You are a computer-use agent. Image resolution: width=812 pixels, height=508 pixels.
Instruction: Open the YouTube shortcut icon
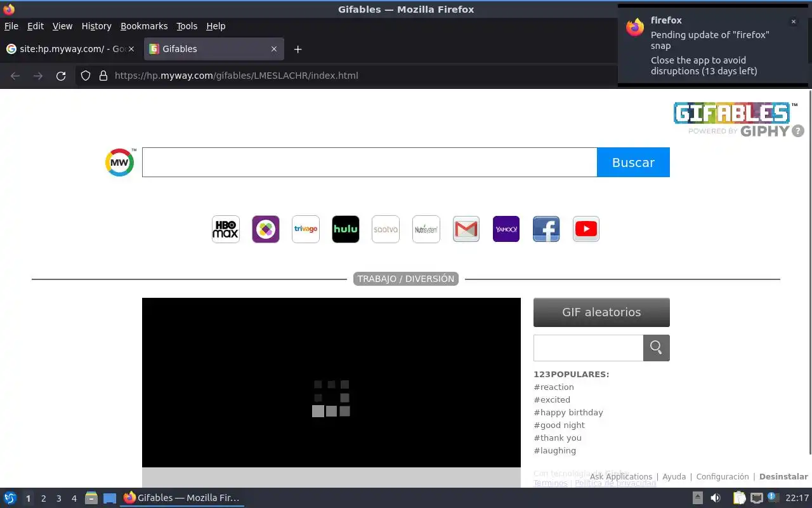586,229
